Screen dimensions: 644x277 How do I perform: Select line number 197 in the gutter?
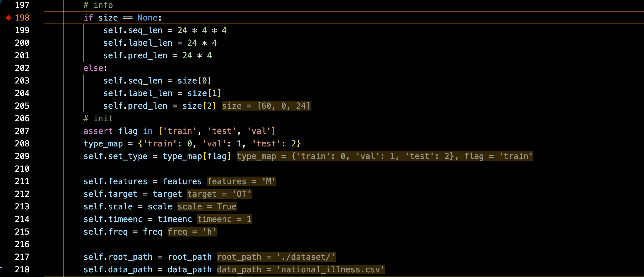point(22,5)
